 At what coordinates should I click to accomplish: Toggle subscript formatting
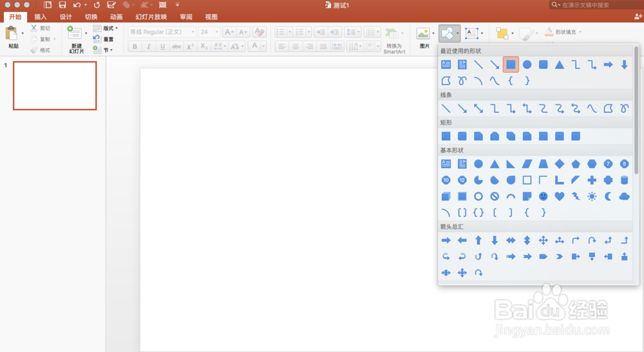(x=204, y=46)
